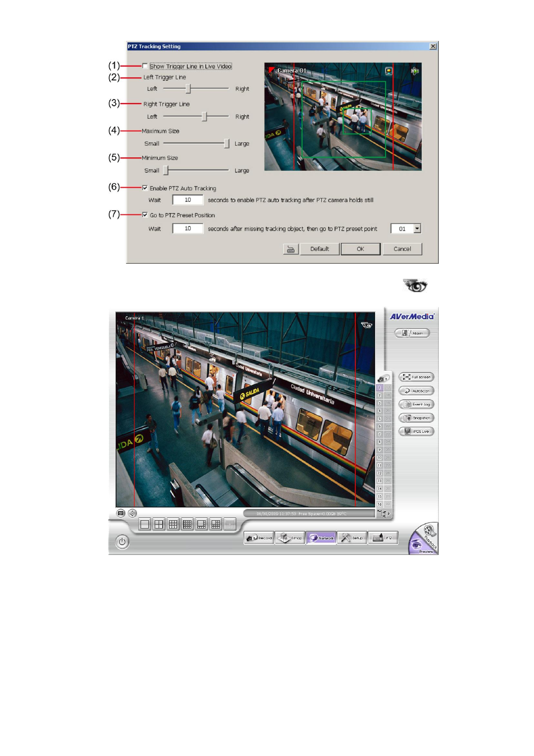Image resolution: width=534 pixels, height=756 pixels.
Task: Edit preset position wait seconds field
Action: 188,228
